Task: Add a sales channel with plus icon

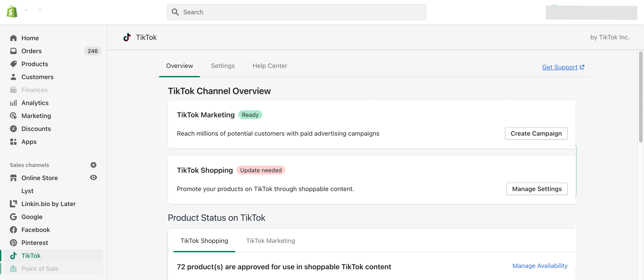Action: (94, 165)
